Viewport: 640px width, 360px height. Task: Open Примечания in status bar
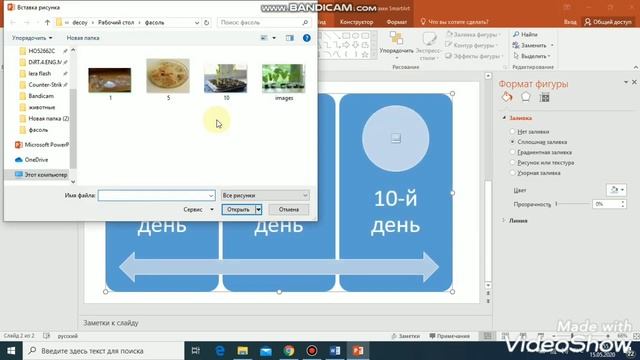coord(449,336)
